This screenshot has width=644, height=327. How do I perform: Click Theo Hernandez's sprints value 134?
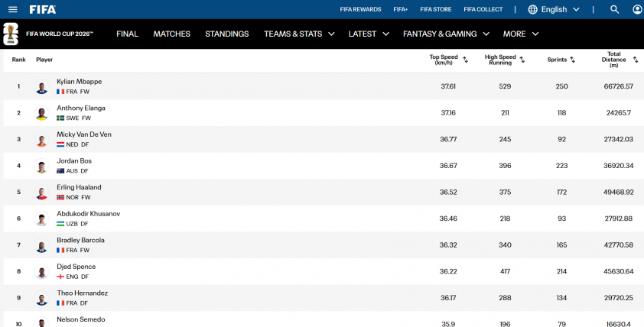[561, 298]
